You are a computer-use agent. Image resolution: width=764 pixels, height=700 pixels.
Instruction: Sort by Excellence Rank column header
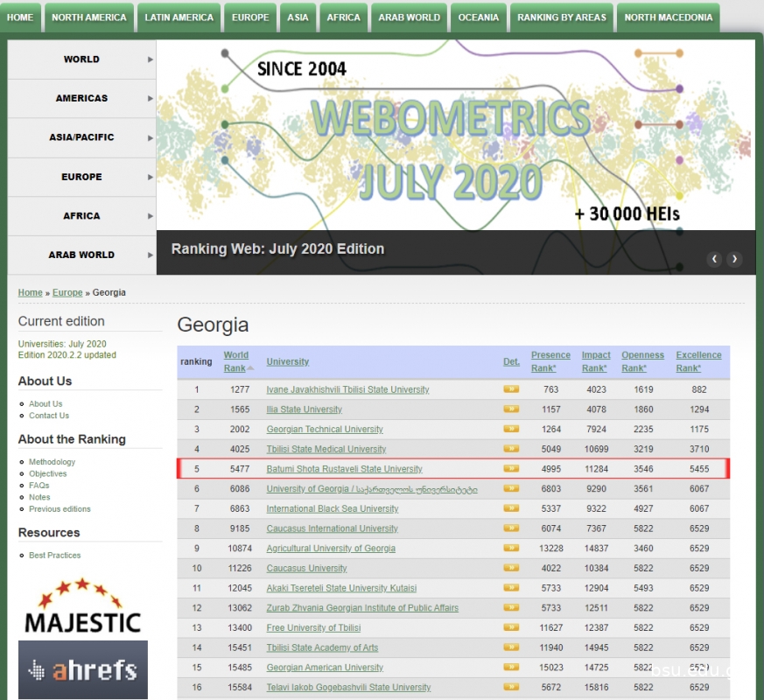pyautogui.click(x=698, y=361)
